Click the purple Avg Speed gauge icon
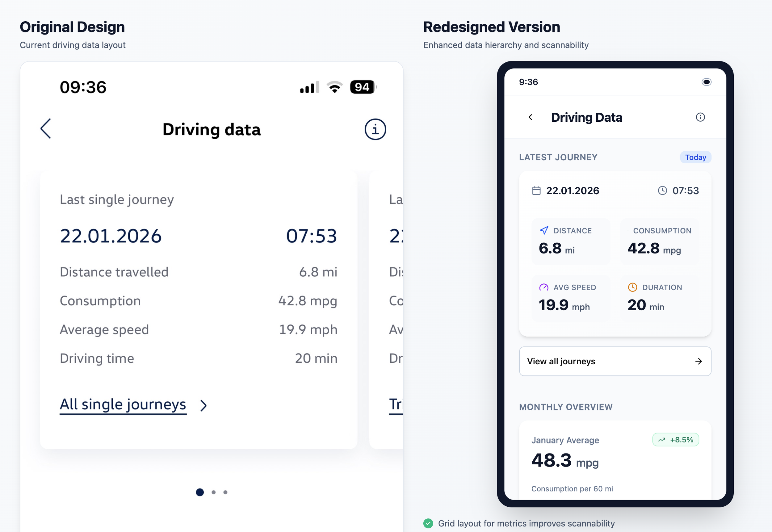The image size is (772, 532). 544,287
